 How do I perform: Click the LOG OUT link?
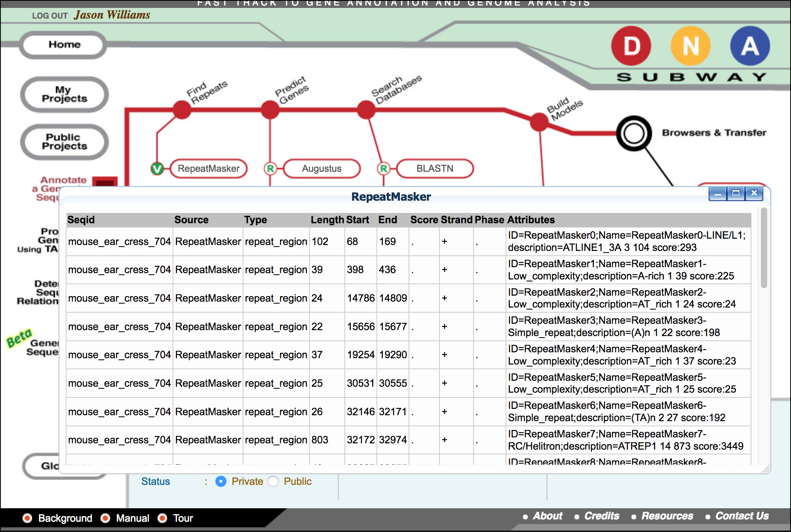click(x=50, y=16)
